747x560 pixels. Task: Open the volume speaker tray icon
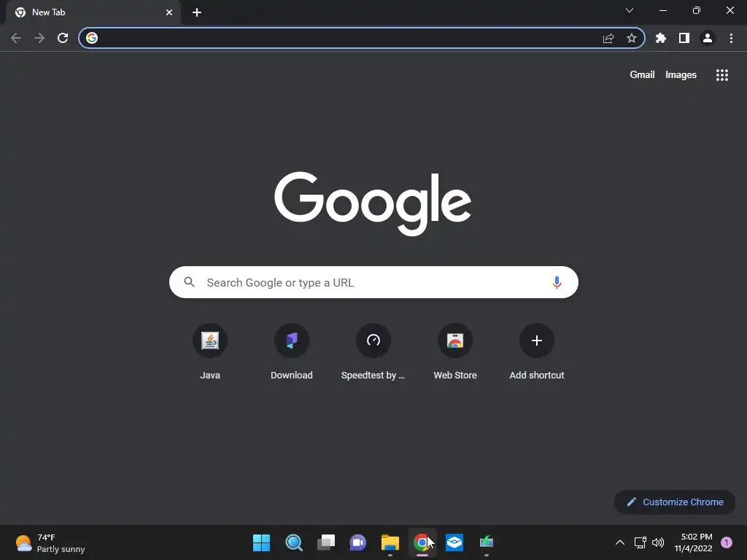[658, 542]
